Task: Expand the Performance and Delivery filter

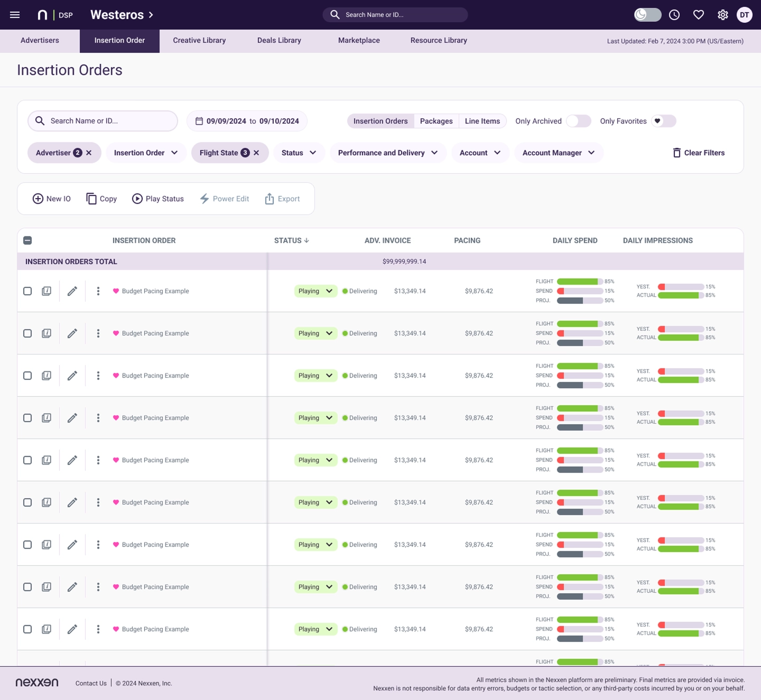Action: pos(387,153)
